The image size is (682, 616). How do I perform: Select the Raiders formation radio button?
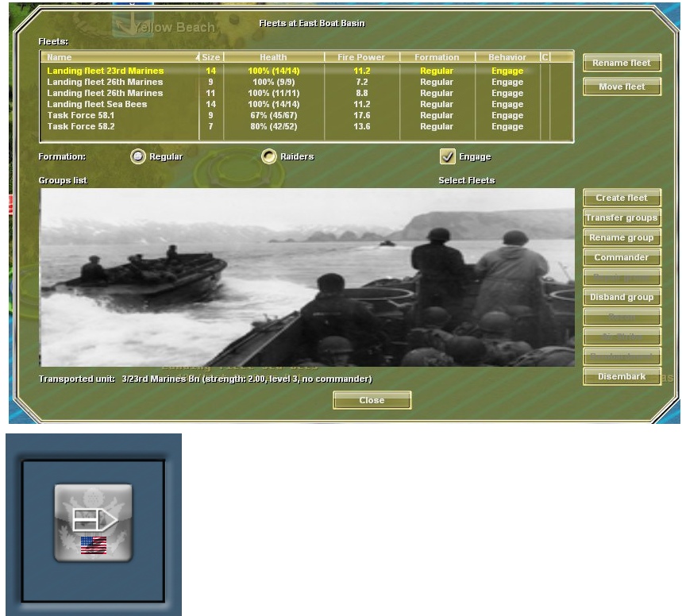pos(269,156)
